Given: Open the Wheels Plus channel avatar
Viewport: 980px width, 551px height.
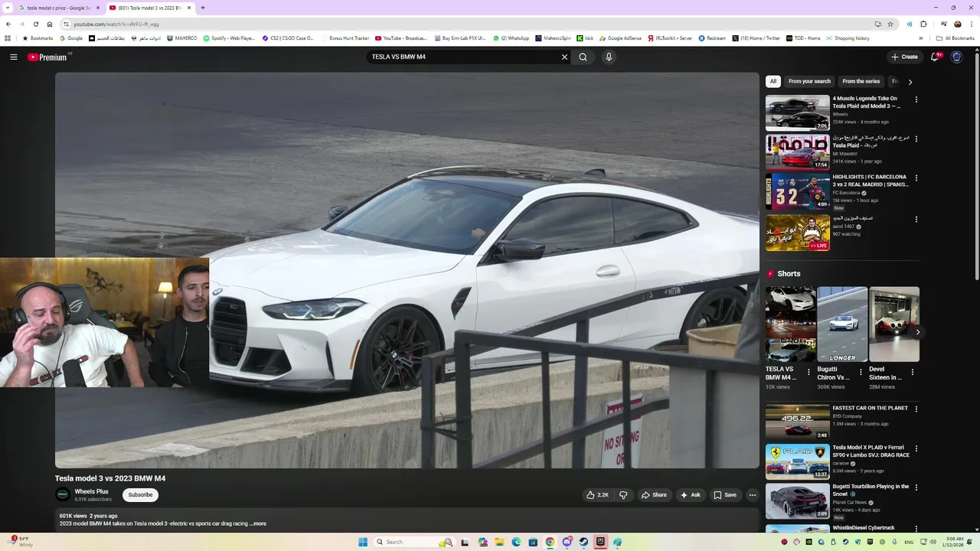Looking at the screenshot, I should (63, 495).
